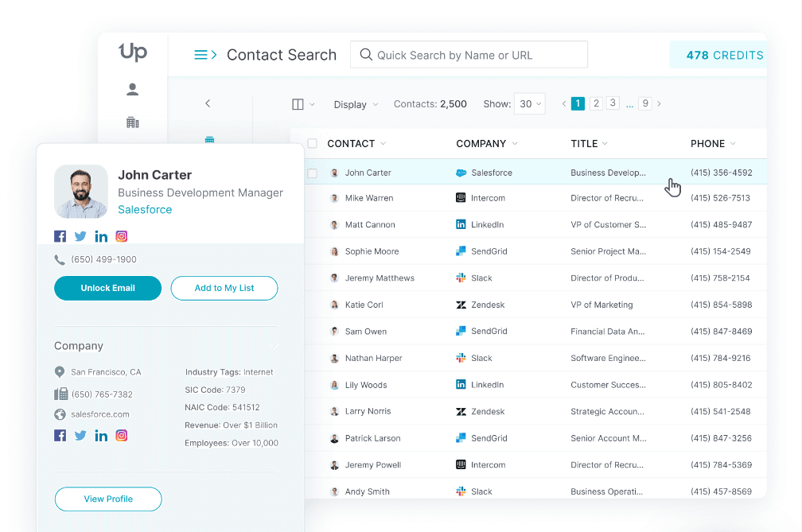Click the Up logo in sidebar
Screen dimensions: 802x532
133,52
